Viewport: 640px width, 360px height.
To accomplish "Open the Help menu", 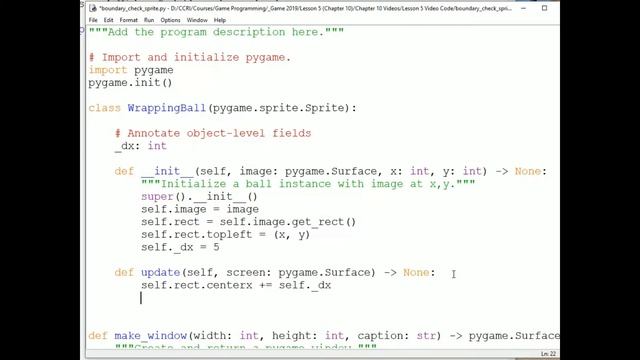I will point(220,20).
